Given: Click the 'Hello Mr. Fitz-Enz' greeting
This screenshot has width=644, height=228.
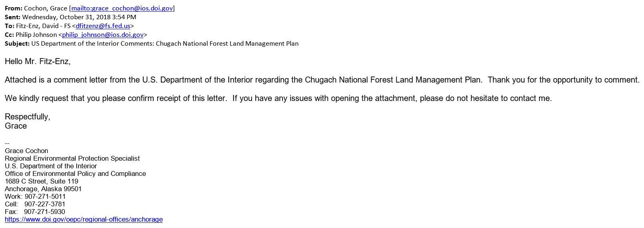Looking at the screenshot, I should click(38, 61).
